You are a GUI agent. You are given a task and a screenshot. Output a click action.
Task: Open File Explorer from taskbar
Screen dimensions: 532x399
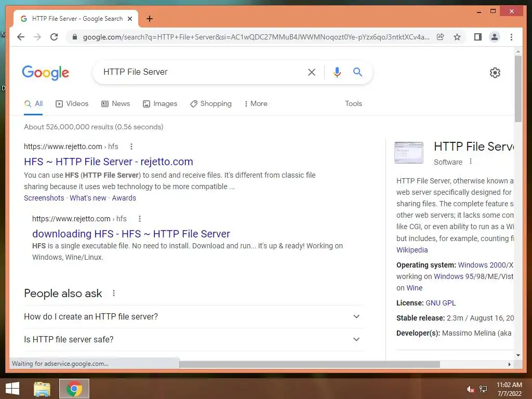click(42, 389)
